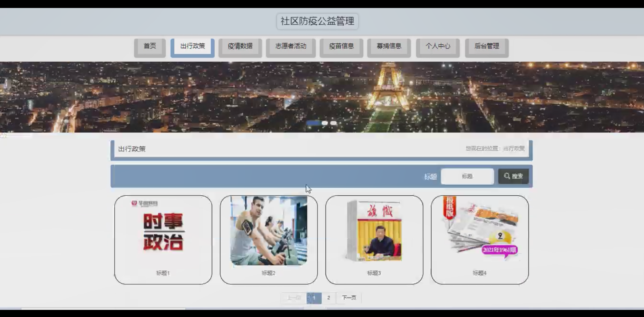Open the 募捐信息 tab
The height and width of the screenshot is (317, 644).
coord(389,46)
